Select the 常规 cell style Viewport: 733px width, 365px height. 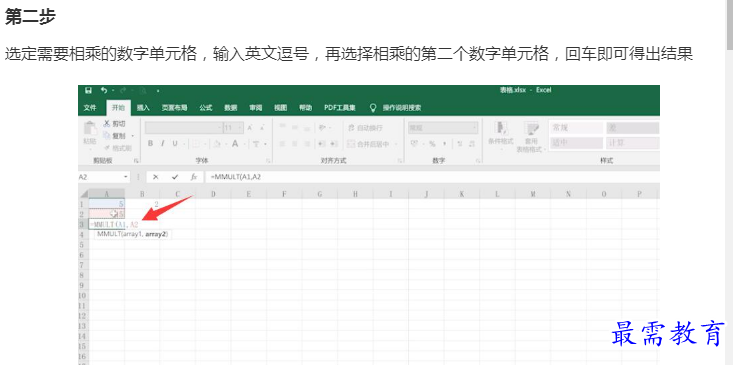576,128
